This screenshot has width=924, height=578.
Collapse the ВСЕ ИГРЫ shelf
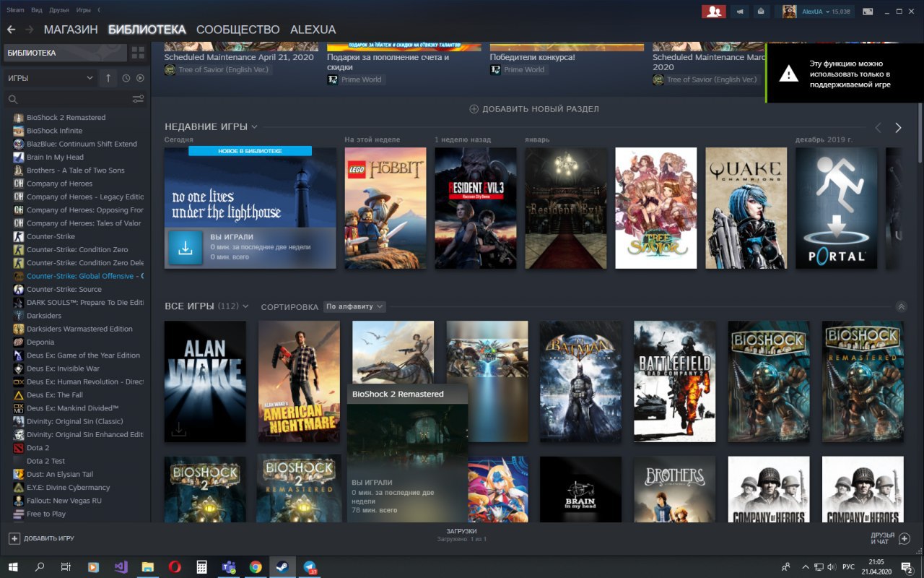(901, 306)
